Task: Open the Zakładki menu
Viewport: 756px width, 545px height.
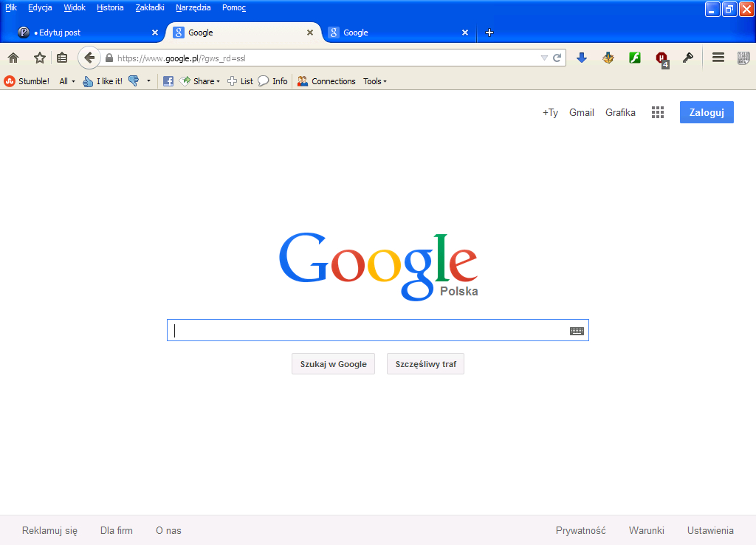Action: [x=150, y=7]
